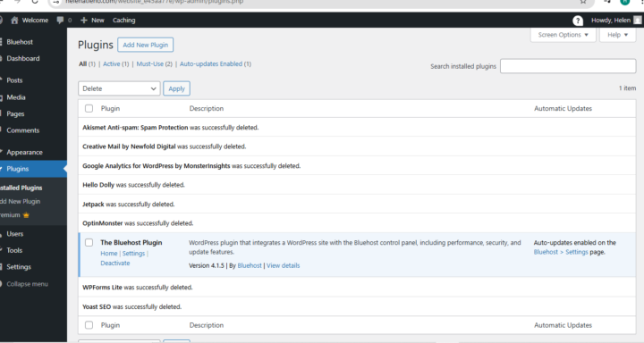Click the top Automatic Updates column header
Screen dimensions: 644x343
click(x=563, y=108)
